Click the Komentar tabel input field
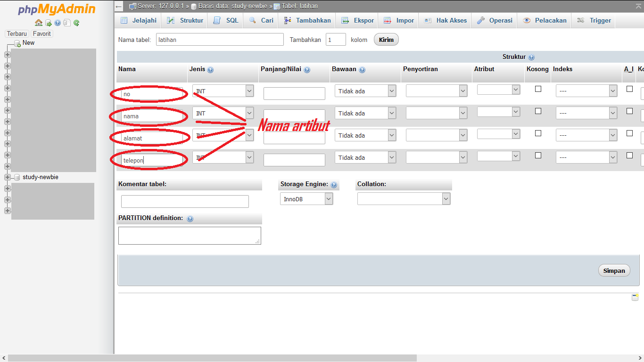Image resolution: width=644 pixels, height=362 pixels. click(x=185, y=201)
